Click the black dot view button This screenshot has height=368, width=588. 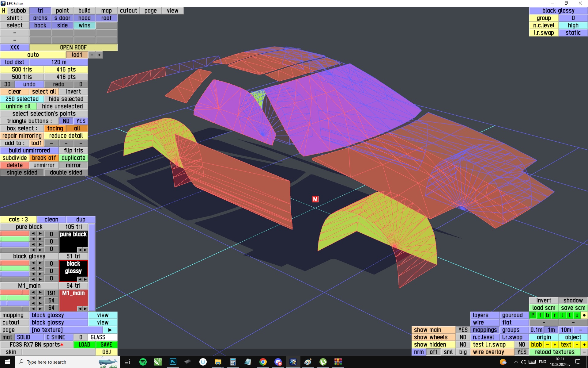point(584,315)
